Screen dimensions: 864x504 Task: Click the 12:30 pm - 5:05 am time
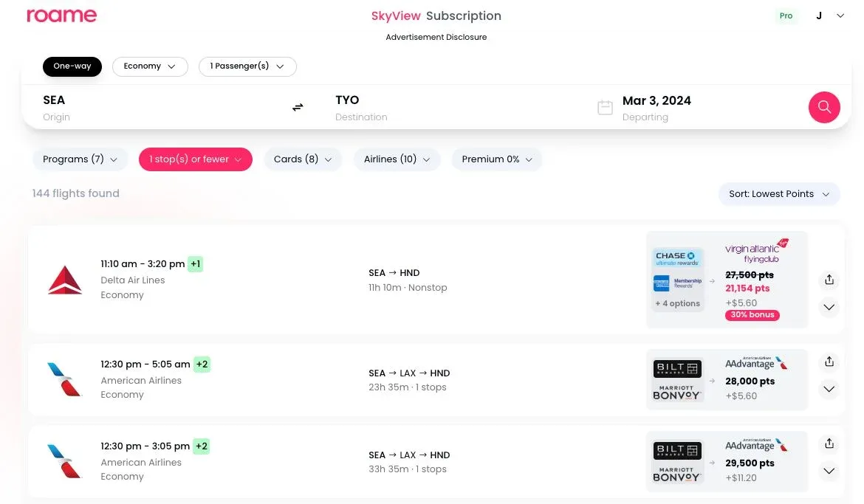[145, 365]
